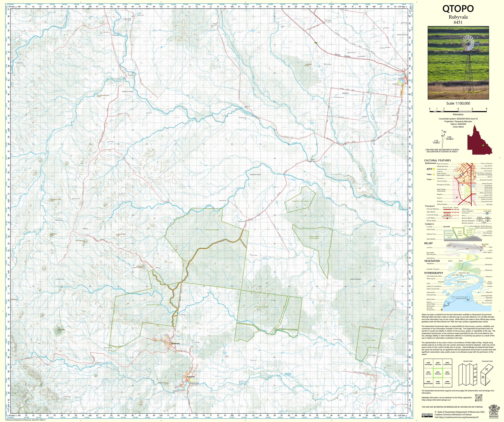Click the Tourist Facility orange square symbol

click(464, 181)
